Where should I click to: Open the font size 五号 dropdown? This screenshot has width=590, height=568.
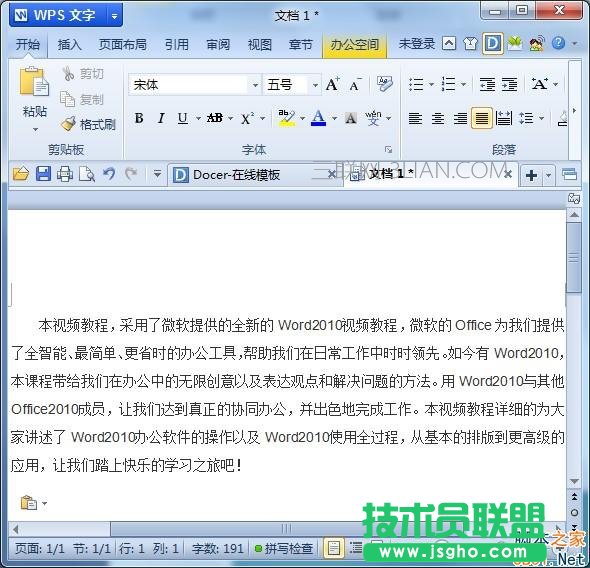tap(315, 85)
